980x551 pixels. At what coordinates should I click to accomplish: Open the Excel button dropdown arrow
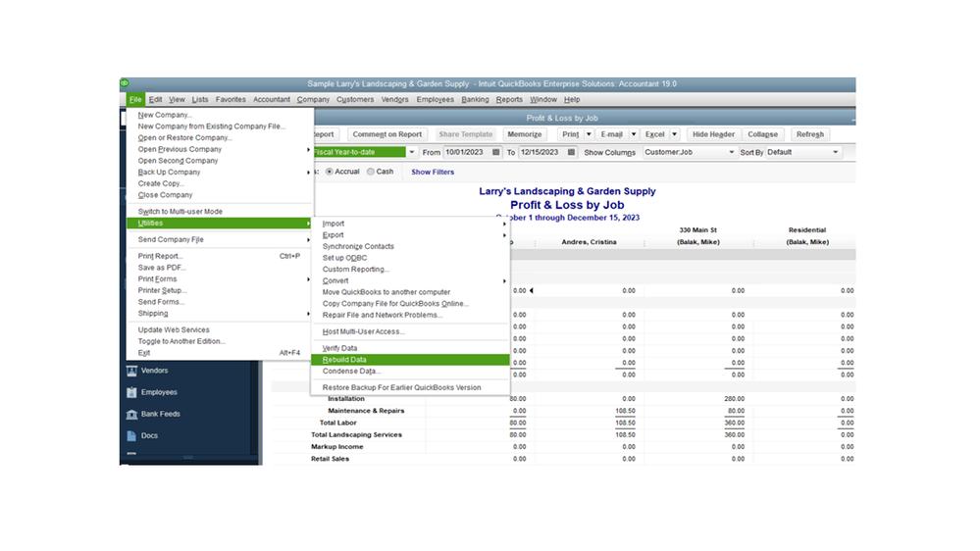pos(674,134)
